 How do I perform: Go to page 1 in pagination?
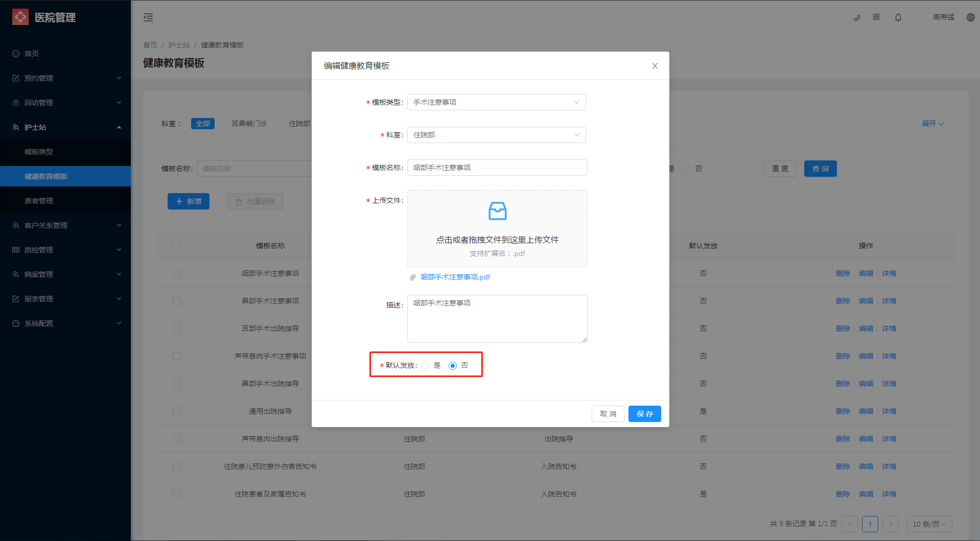click(x=870, y=524)
